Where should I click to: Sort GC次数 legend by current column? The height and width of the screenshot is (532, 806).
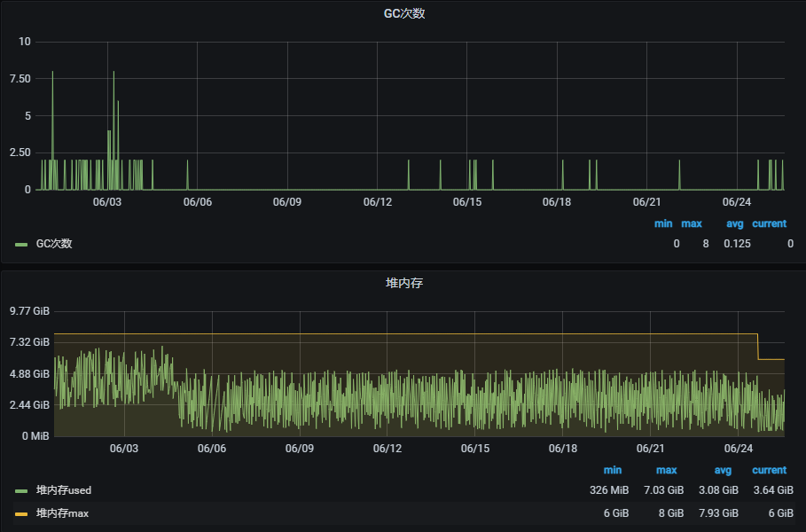(769, 223)
